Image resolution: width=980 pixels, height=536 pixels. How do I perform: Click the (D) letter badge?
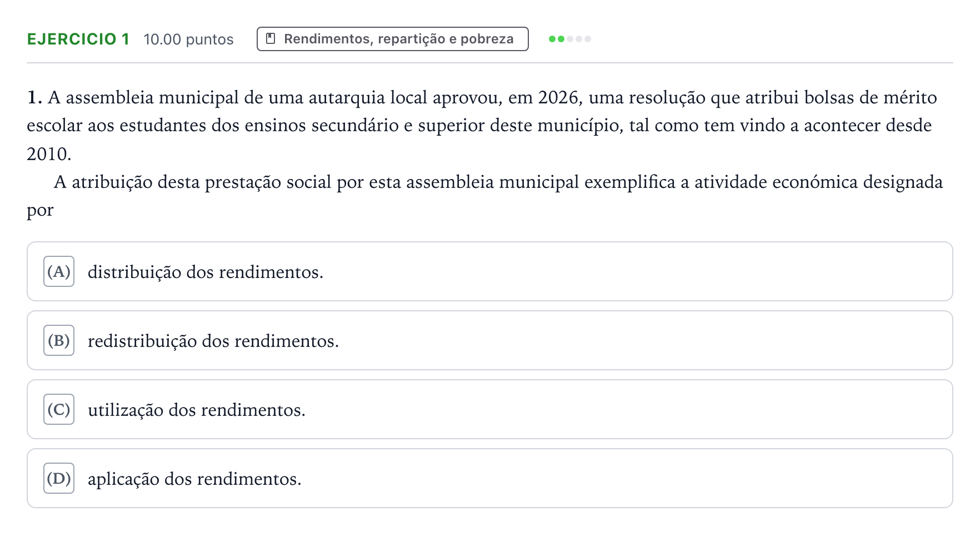[59, 478]
